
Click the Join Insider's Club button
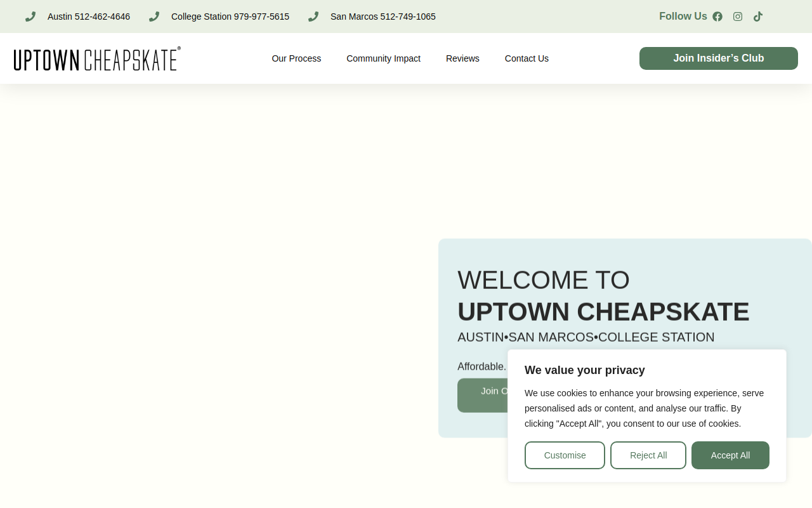[x=719, y=58]
